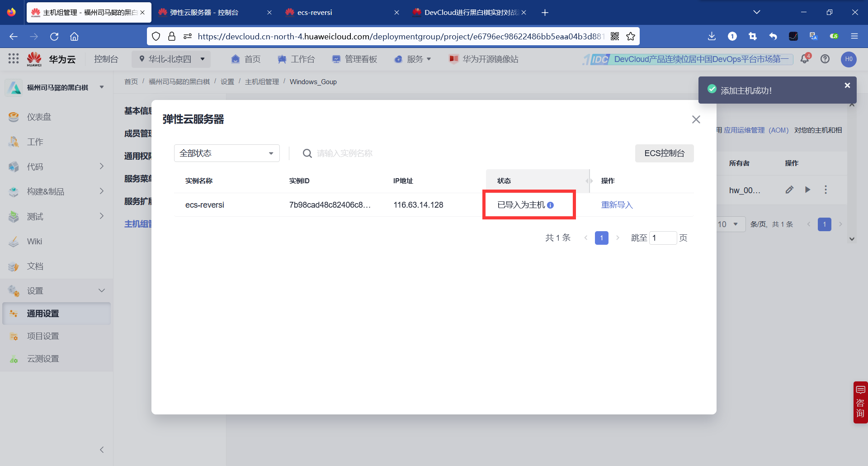Collapse the left sidebar with the arrow
The image size is (868, 466).
point(102,450)
